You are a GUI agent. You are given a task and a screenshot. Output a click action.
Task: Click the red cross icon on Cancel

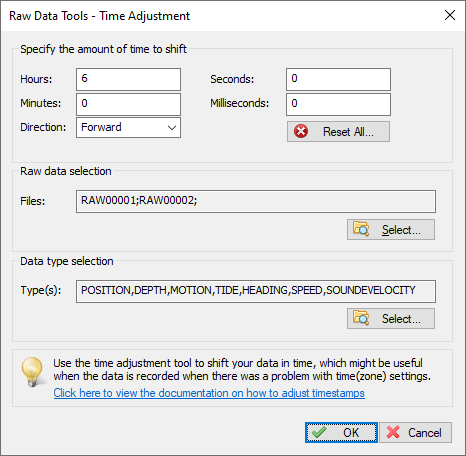pyautogui.click(x=393, y=432)
